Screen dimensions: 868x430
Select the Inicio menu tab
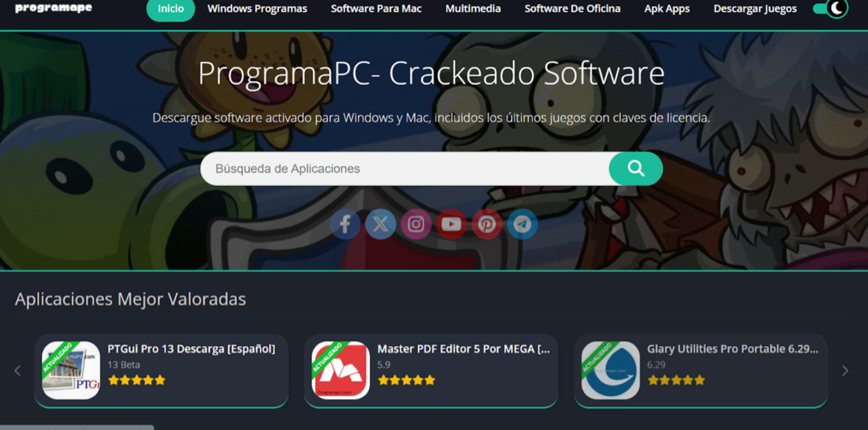tap(170, 9)
